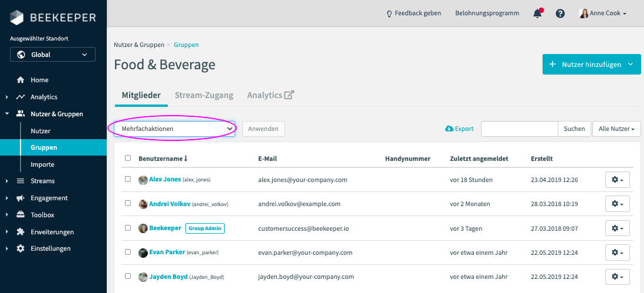Click the notification bell icon
Screen dimensions: 644x293
click(x=537, y=14)
